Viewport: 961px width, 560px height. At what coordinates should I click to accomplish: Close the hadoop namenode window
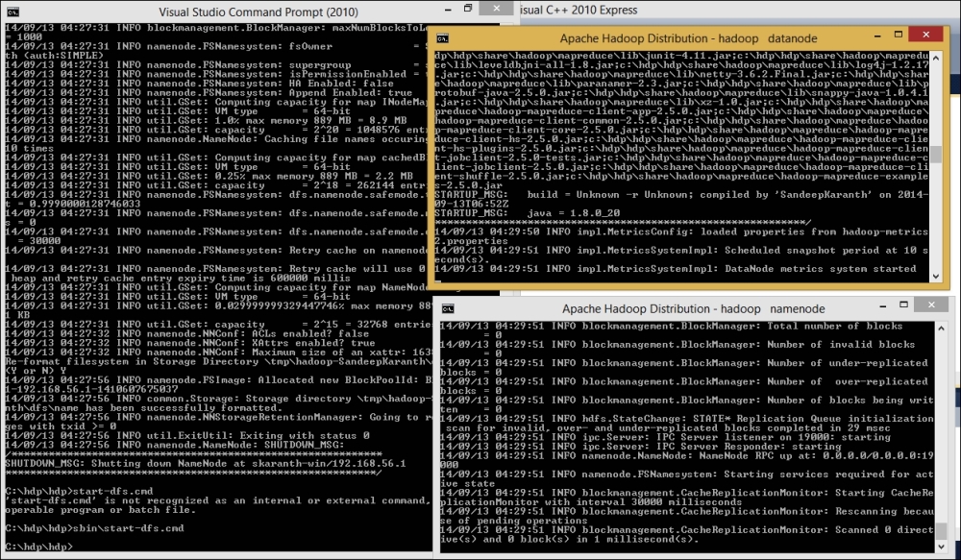click(x=931, y=304)
